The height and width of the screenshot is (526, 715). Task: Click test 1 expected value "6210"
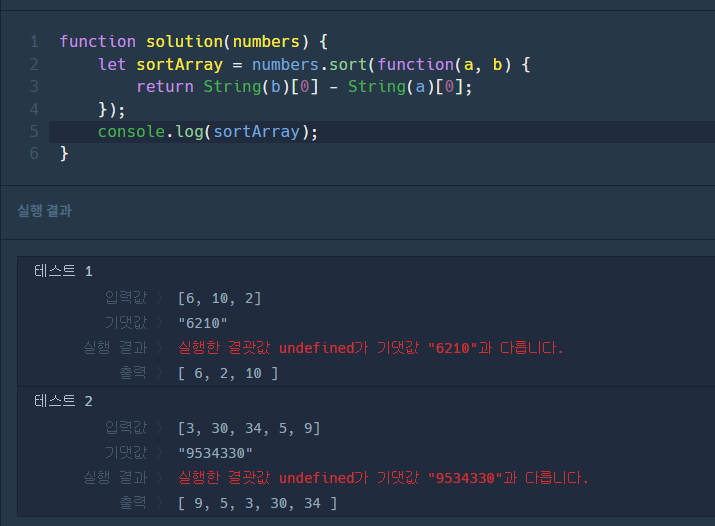(x=203, y=323)
